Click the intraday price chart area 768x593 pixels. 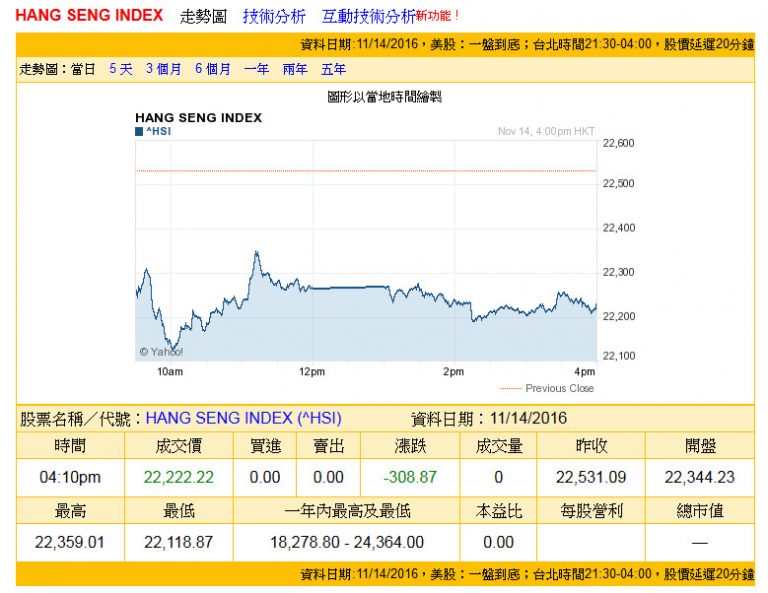pos(366,251)
